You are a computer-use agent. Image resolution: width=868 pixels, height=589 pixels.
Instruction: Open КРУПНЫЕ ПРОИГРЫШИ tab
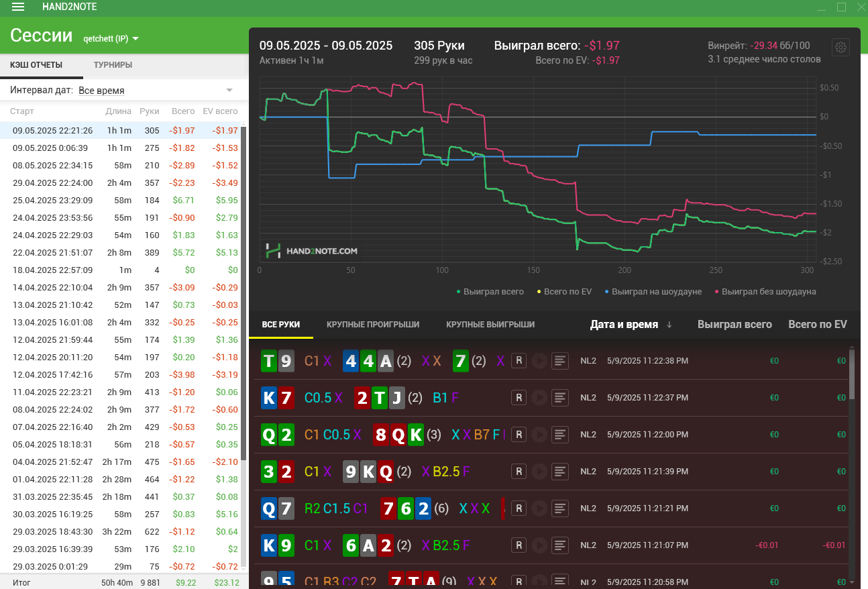pyautogui.click(x=373, y=325)
